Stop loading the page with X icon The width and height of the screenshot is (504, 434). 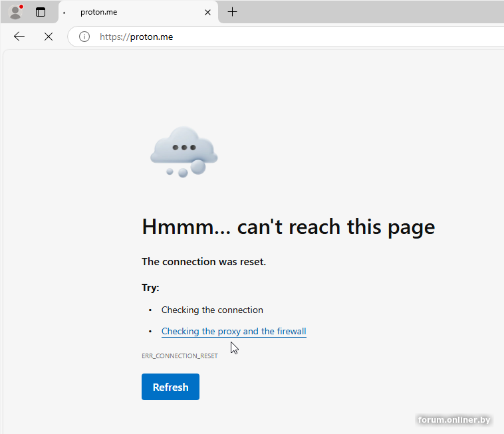49,37
